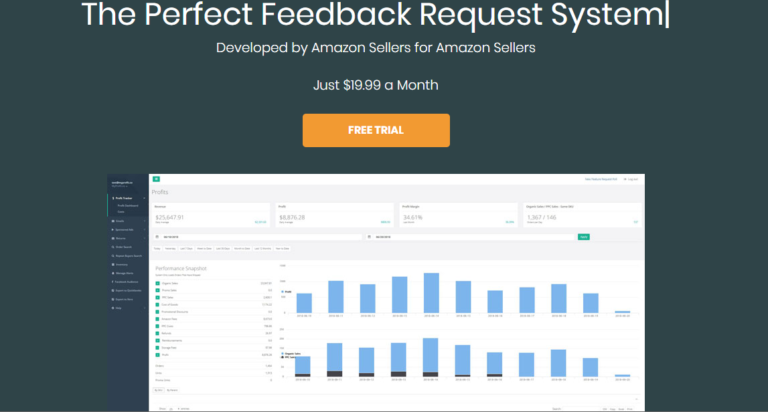
Task: Expand the Emails chevron
Action: pos(144,221)
